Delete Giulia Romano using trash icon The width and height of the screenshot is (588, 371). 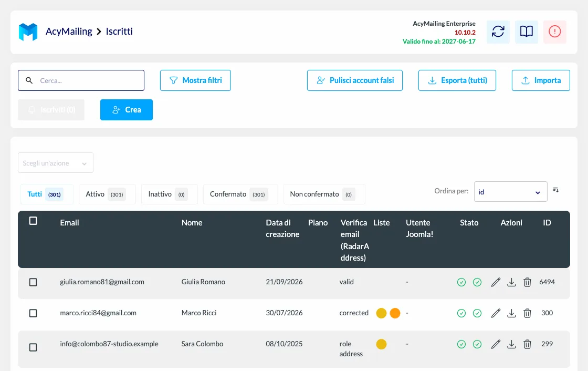click(527, 282)
